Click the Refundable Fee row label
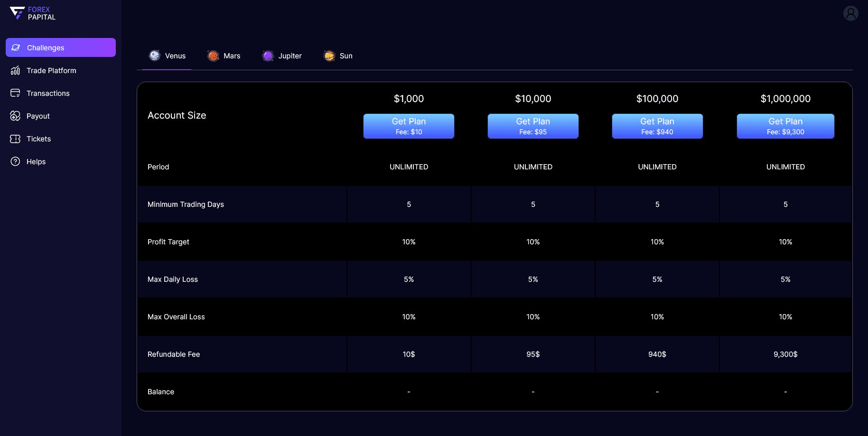 174,354
